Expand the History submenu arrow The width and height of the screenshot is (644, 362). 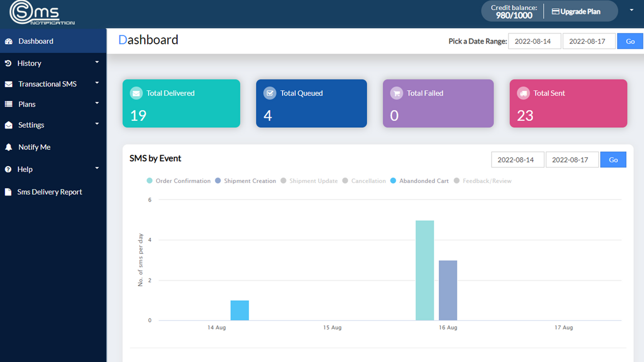97,62
